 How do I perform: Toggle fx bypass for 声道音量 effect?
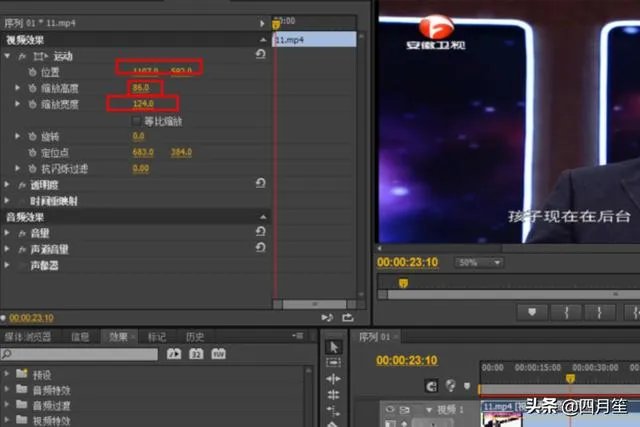[x=22, y=249]
